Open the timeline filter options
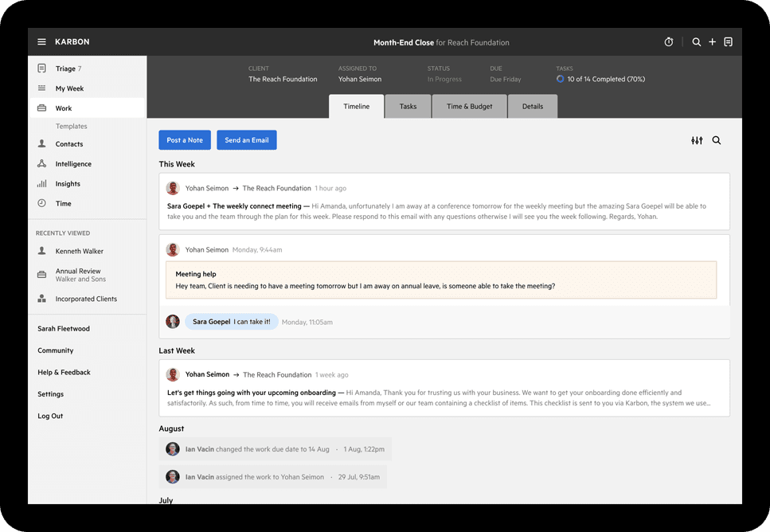The image size is (770, 532). click(x=697, y=139)
